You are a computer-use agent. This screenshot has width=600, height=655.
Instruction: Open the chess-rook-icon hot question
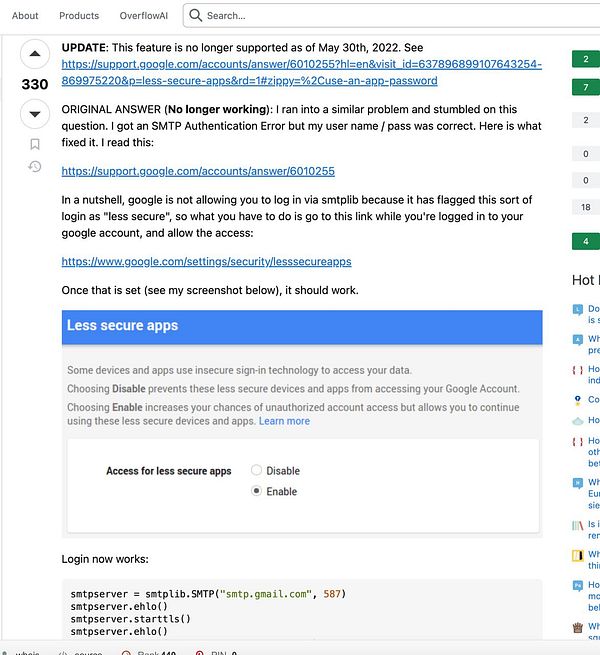point(578,628)
